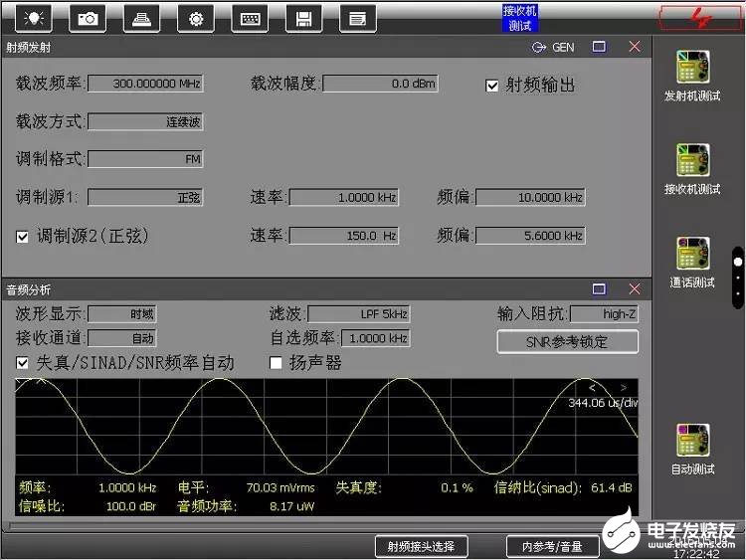Click the side handle slider on right edge
Screen dimensions: 746x560
point(738,278)
